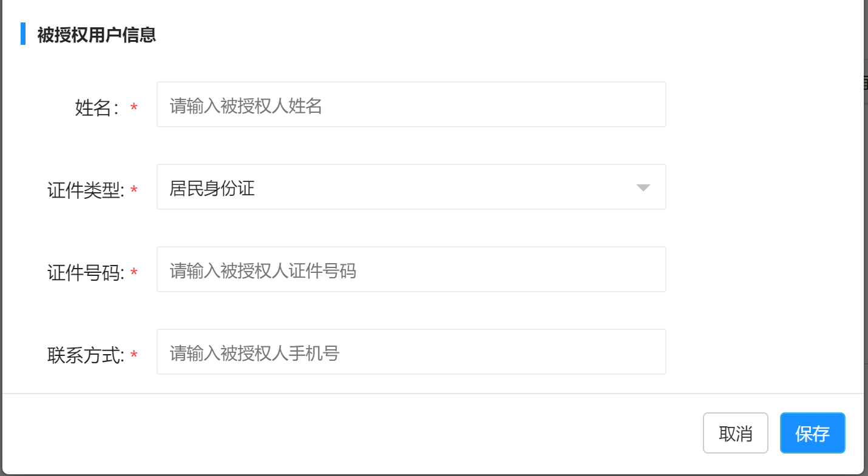Click the 联系方式 field label
Viewport: 868px width, 476px height.
(86, 355)
